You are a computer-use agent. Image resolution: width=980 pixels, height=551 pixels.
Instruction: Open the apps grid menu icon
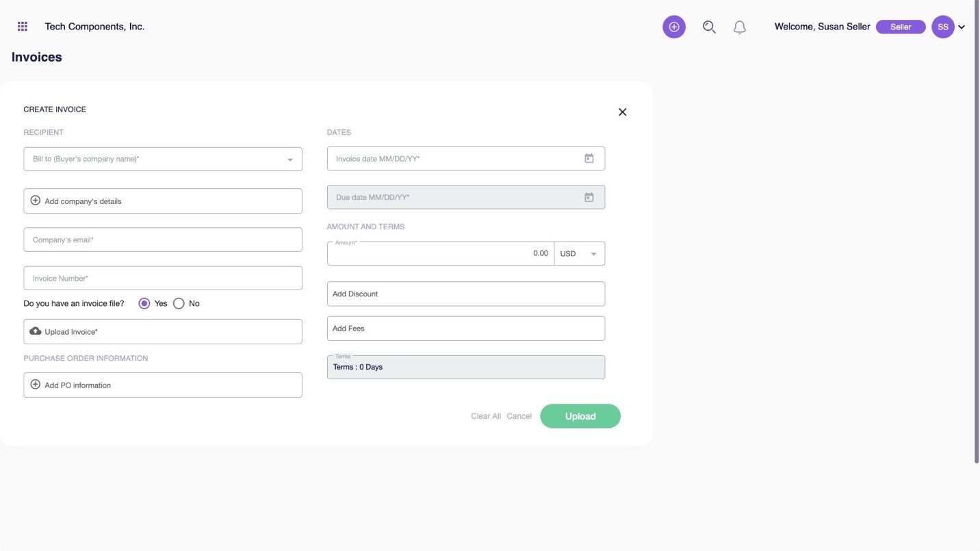pyautogui.click(x=23, y=27)
